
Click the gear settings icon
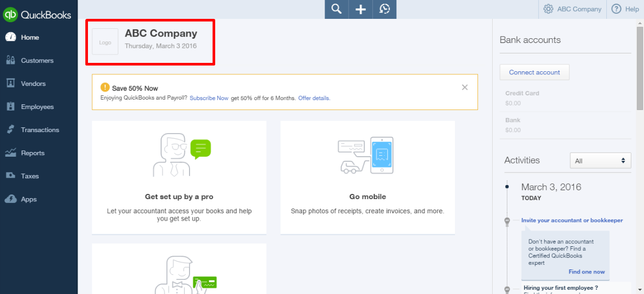coord(548,9)
